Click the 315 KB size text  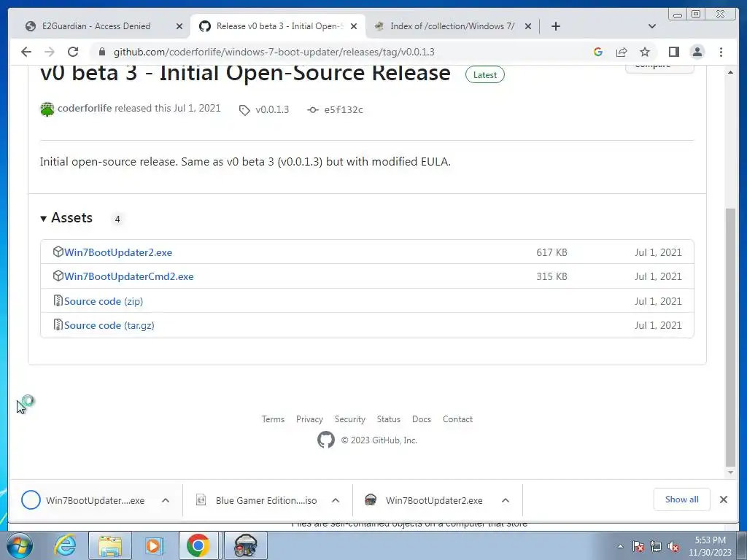(551, 276)
